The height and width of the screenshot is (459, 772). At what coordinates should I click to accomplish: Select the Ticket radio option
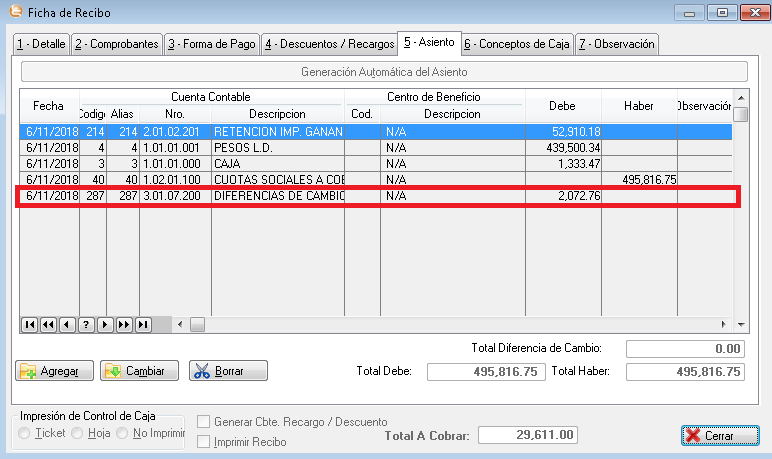pos(26,434)
